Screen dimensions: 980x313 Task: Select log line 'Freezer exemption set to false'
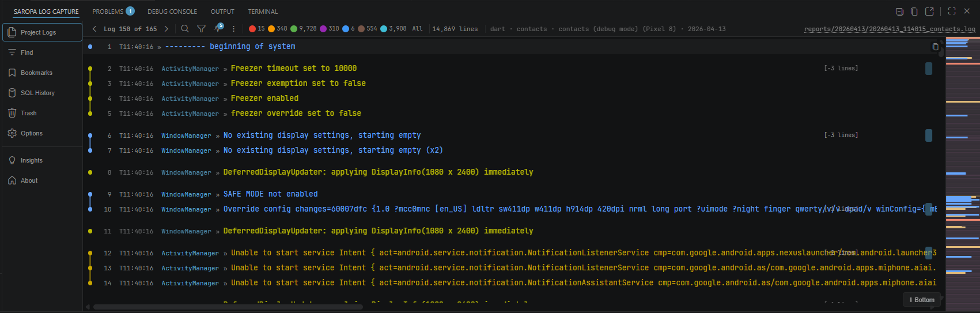click(x=298, y=84)
